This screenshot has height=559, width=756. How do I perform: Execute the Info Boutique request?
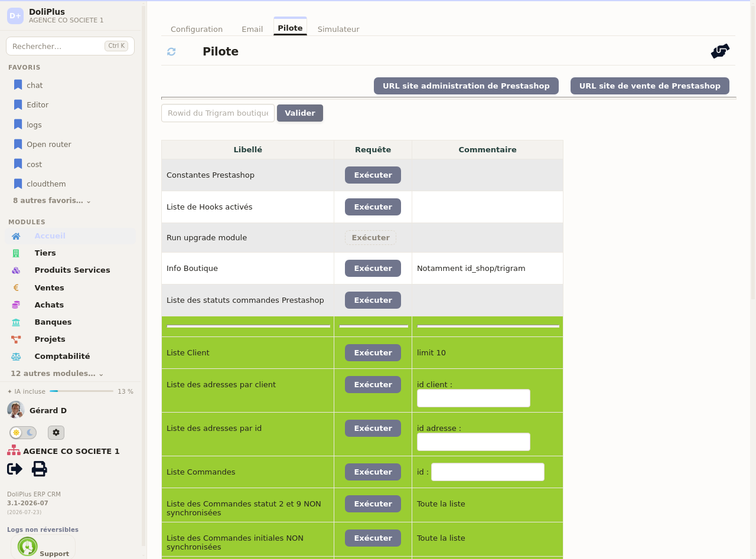pyautogui.click(x=373, y=269)
